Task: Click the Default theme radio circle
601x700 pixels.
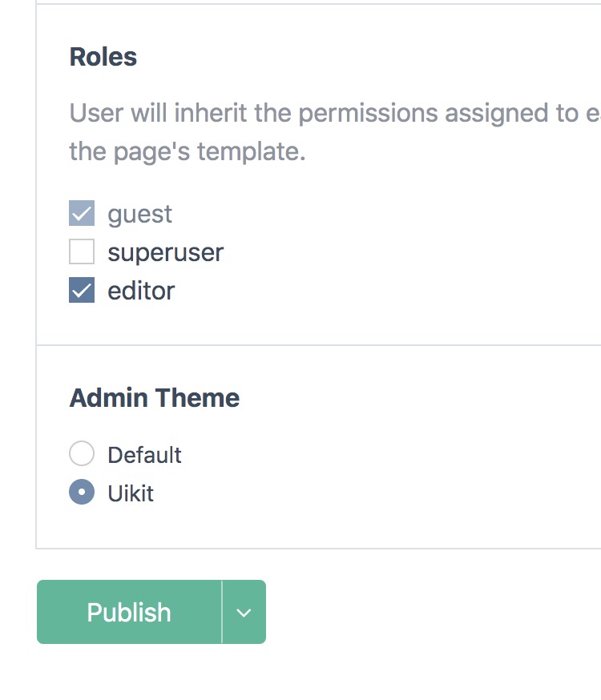Action: pyautogui.click(x=82, y=453)
